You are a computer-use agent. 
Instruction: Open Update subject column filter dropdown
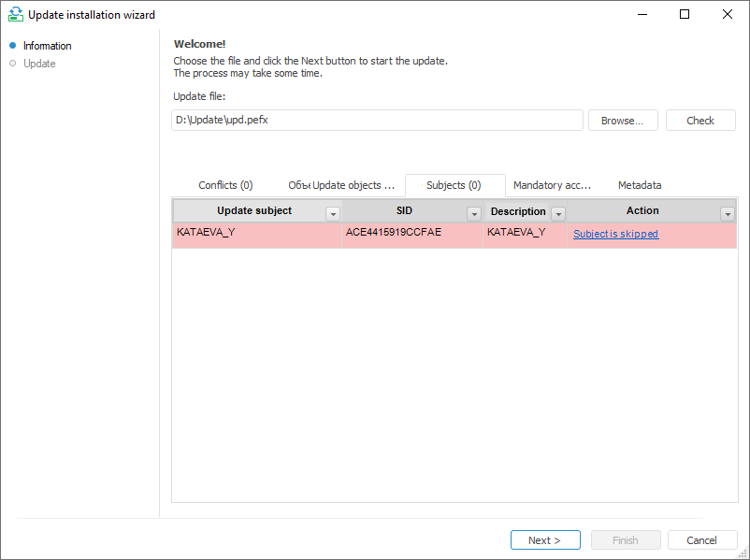pyautogui.click(x=332, y=213)
